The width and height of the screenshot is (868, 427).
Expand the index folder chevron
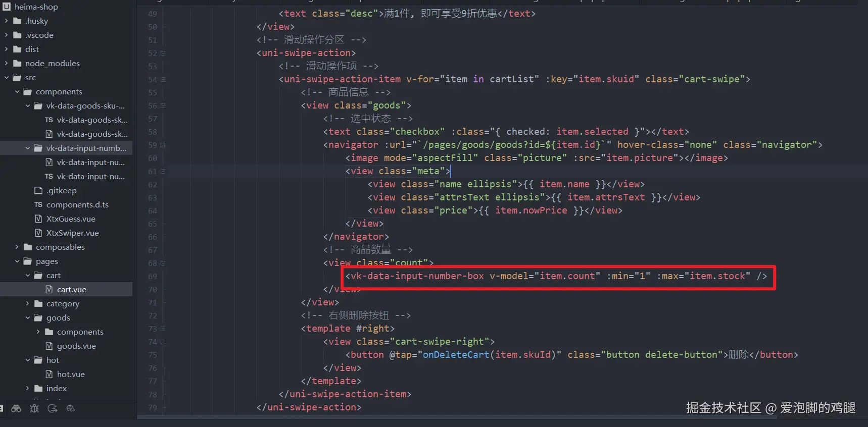[x=27, y=388]
